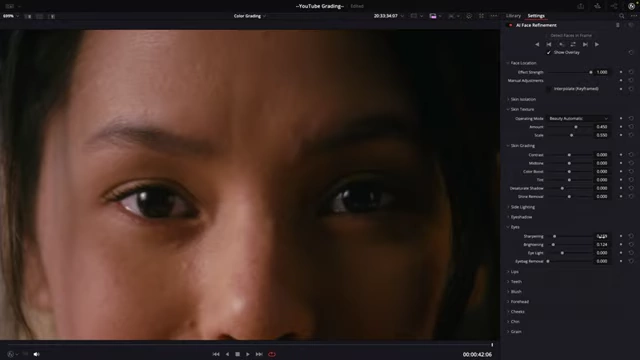This screenshot has height=360, width=640.
Task: Open viewer three-dot options menu
Action: click(x=494, y=16)
